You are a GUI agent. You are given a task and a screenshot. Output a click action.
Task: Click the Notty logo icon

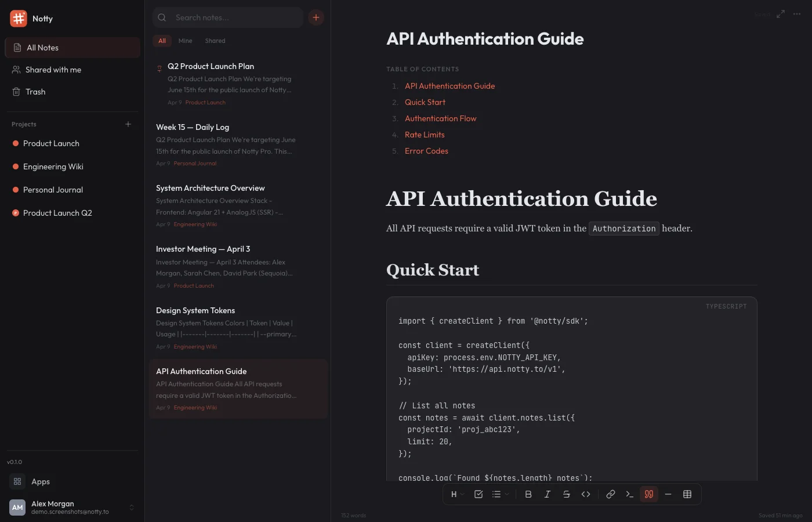(x=19, y=19)
